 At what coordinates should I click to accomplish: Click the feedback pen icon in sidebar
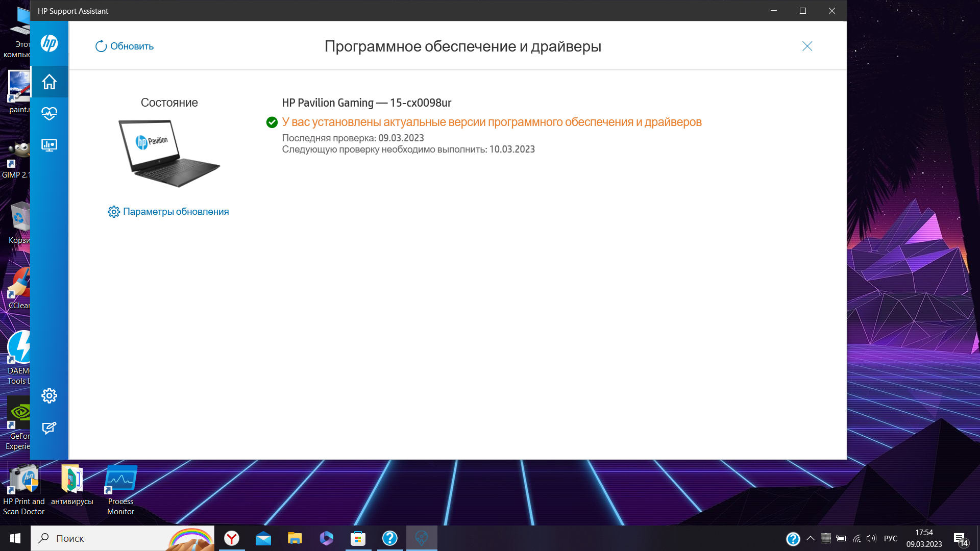pyautogui.click(x=49, y=429)
